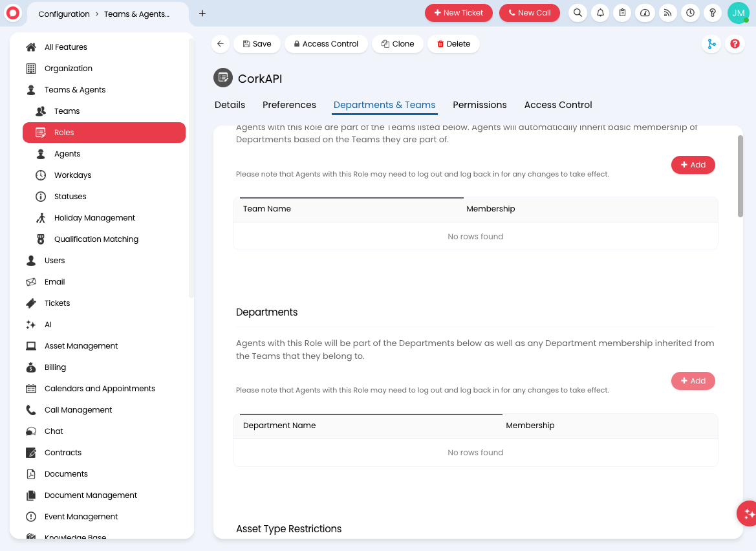Click the CorkAPI role icon

223,78
